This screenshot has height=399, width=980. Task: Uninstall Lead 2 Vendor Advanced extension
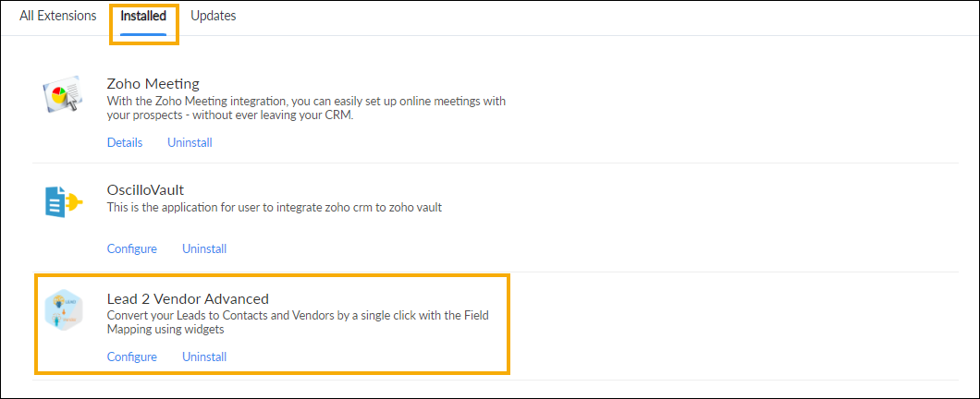tap(204, 357)
